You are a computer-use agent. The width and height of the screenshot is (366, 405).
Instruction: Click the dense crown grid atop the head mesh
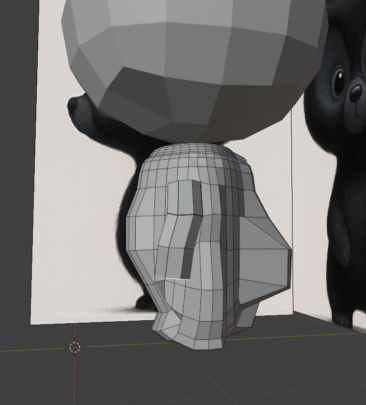point(200,152)
